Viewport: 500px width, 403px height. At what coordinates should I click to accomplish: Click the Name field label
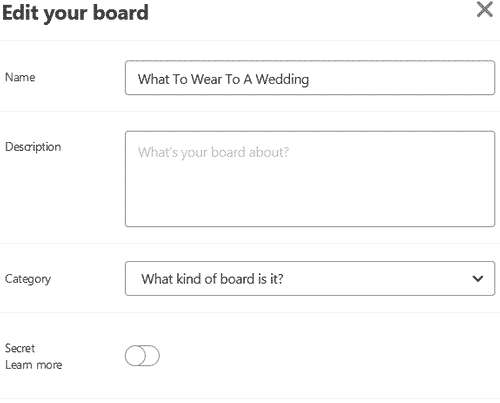click(x=20, y=77)
